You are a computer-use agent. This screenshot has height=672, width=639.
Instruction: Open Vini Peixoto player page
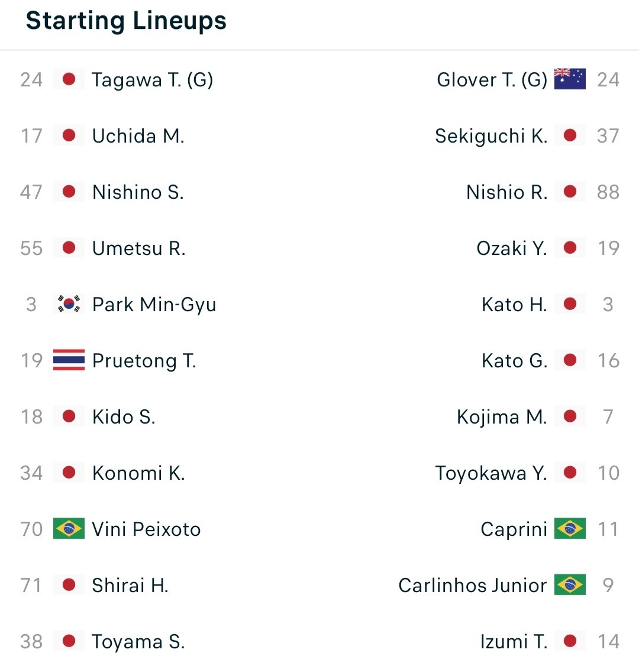coord(146,529)
